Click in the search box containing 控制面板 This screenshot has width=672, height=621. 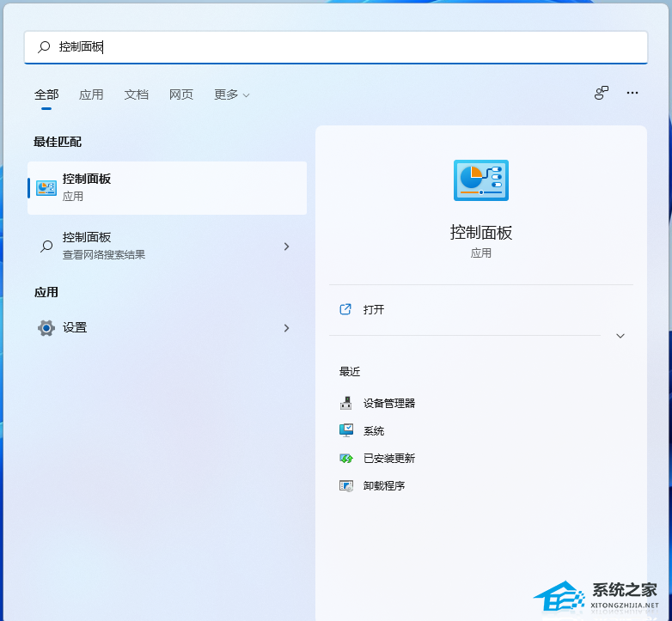pos(344,47)
